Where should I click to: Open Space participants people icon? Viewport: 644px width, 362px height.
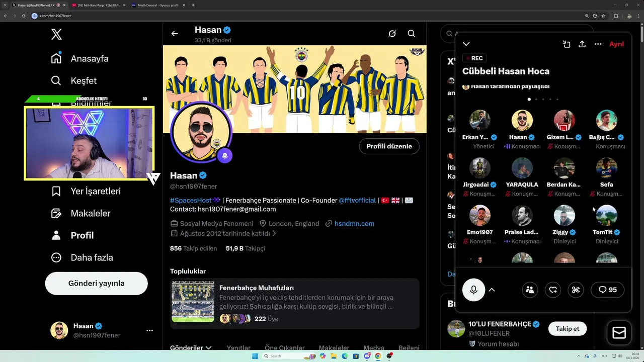[x=530, y=290]
